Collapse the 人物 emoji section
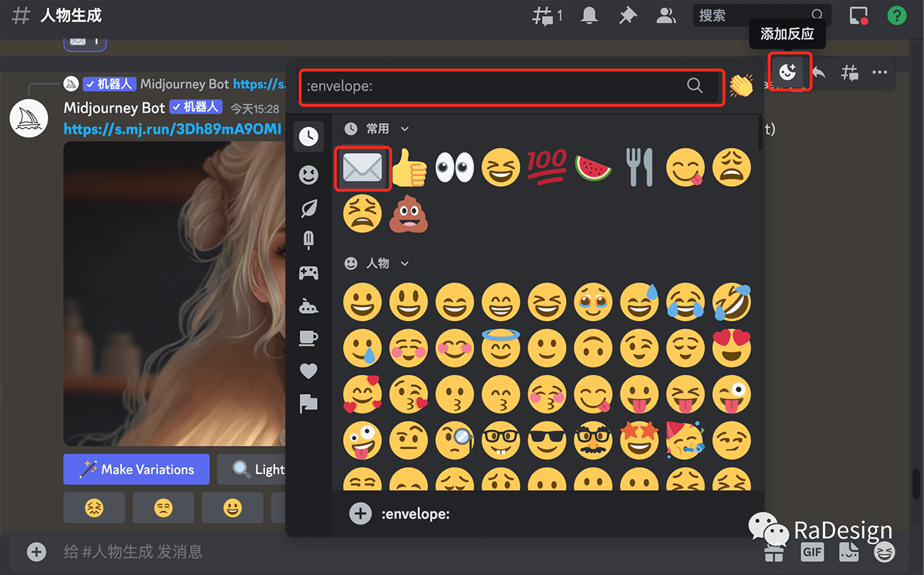This screenshot has width=924, height=575. (404, 263)
